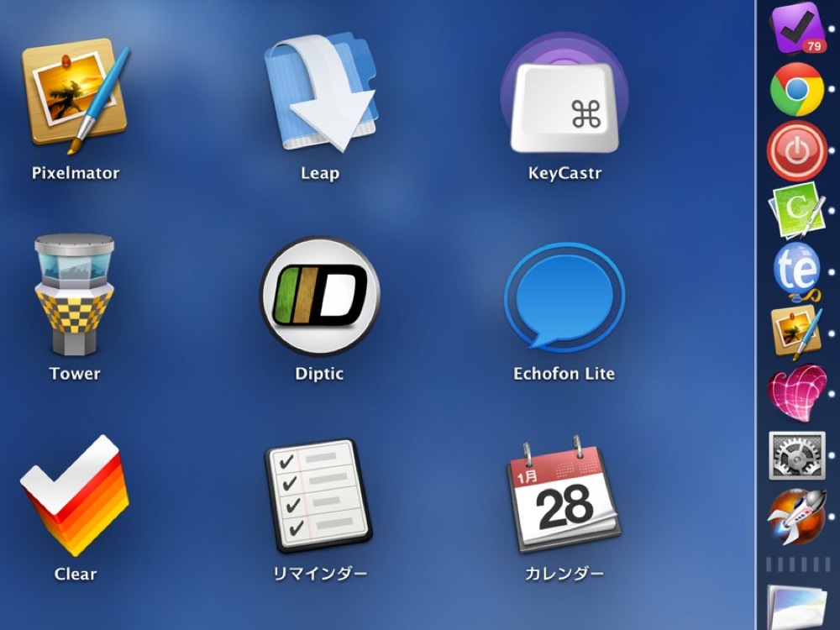The width and height of the screenshot is (840, 630).
Task: Click the 'KeyCastr' label text
Action: [564, 173]
